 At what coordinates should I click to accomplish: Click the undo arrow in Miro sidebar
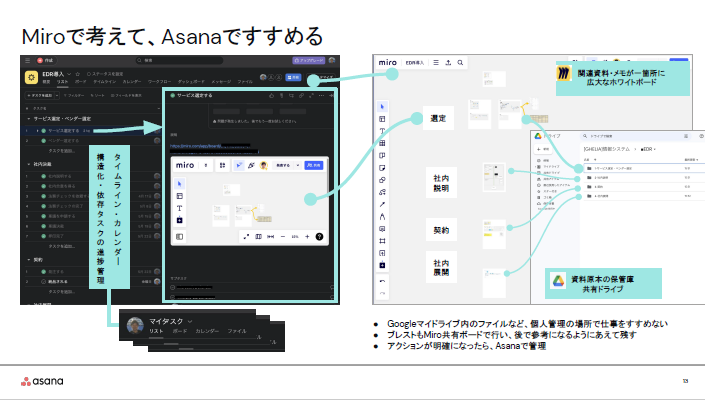point(382,281)
